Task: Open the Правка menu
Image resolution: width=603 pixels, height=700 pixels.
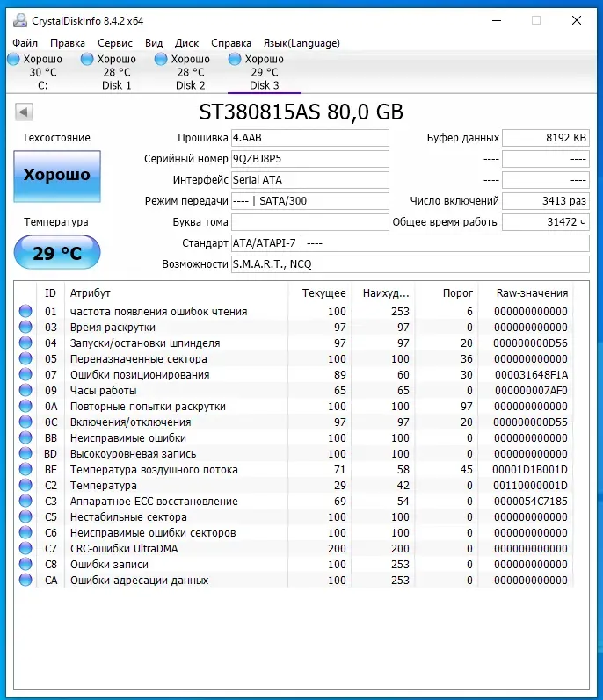Action: (x=68, y=43)
